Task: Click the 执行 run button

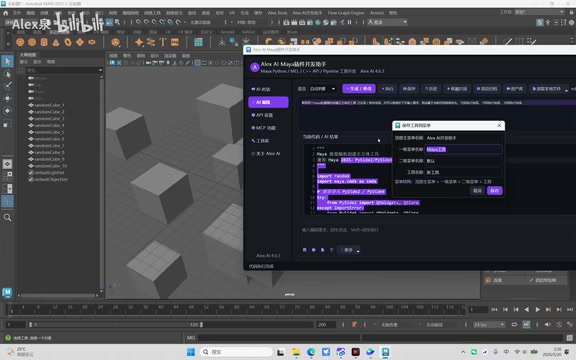Action: click(388, 89)
